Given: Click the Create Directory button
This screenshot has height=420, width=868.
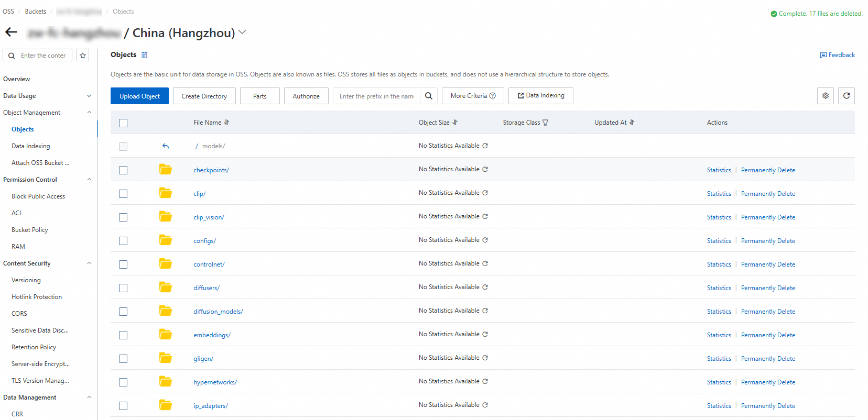Looking at the screenshot, I should (x=204, y=96).
